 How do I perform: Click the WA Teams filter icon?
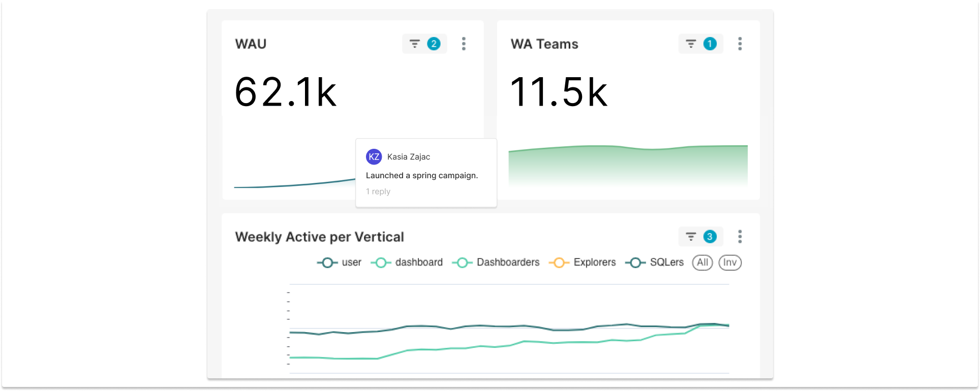pyautogui.click(x=691, y=44)
